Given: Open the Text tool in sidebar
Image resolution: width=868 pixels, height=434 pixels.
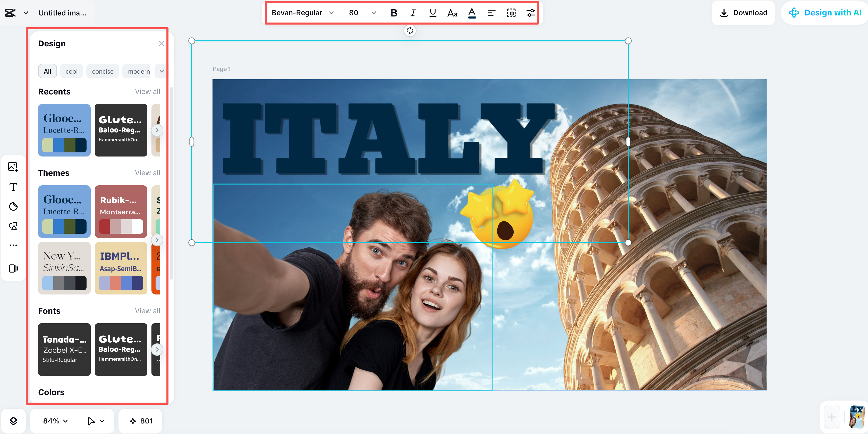Looking at the screenshot, I should coord(13,187).
